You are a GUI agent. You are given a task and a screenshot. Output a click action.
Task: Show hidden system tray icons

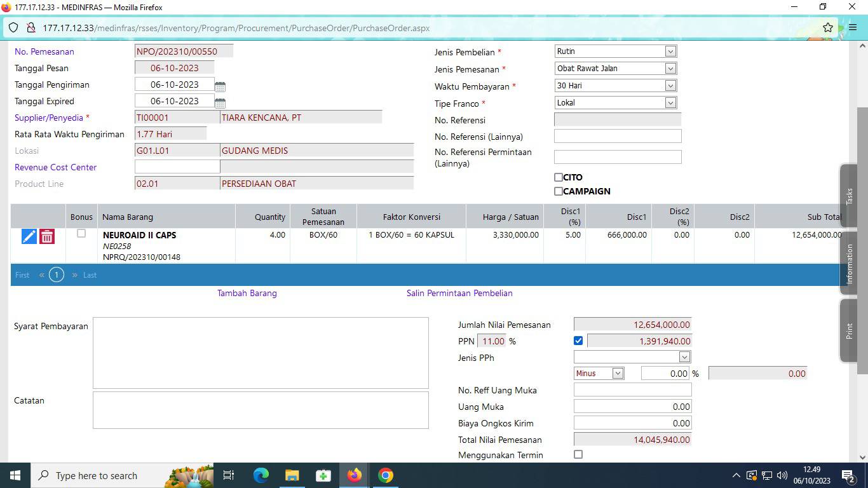tap(736, 475)
